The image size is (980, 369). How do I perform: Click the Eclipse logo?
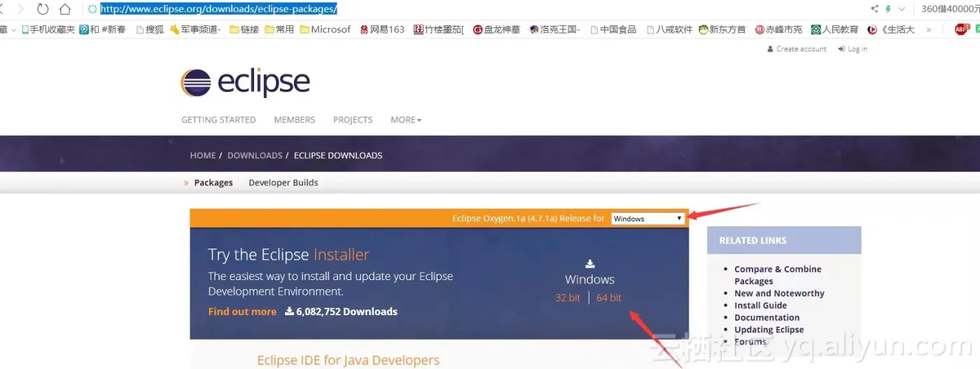(x=245, y=83)
